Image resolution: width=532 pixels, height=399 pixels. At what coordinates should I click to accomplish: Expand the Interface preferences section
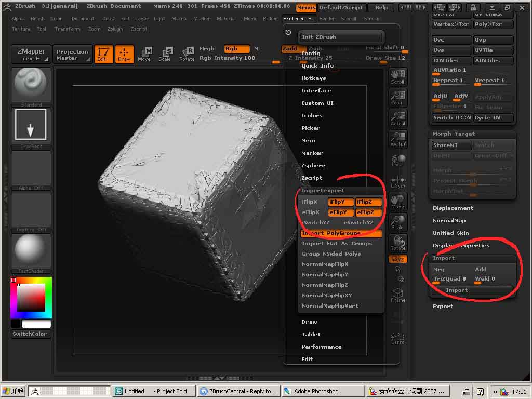316,91
